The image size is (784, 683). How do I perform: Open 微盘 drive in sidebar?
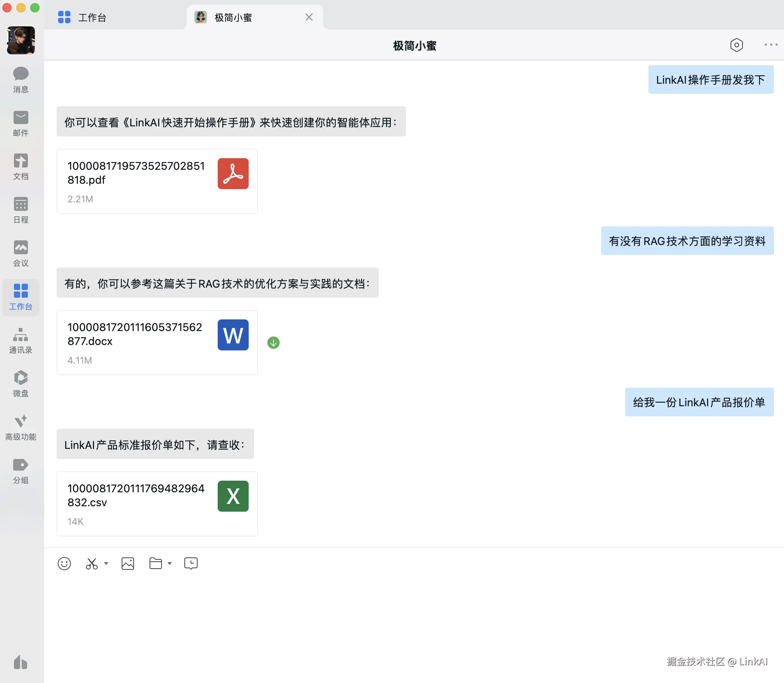(21, 384)
